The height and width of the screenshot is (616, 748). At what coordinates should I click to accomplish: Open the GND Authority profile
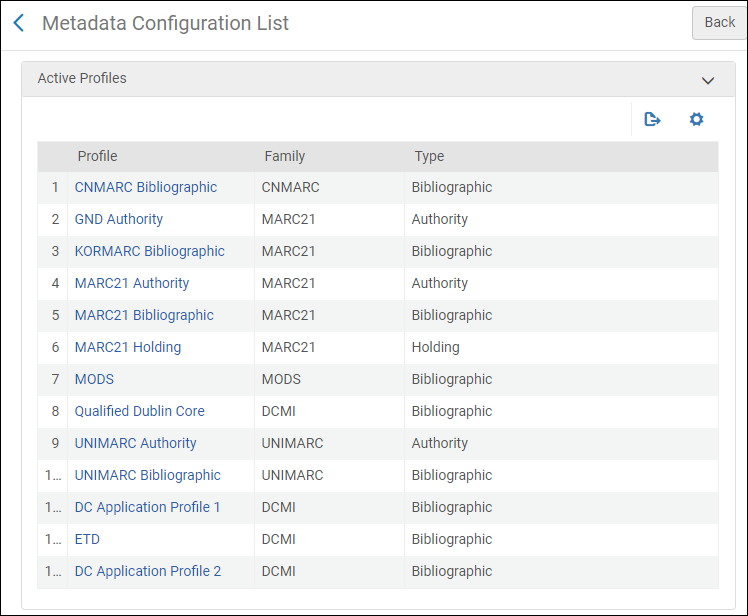click(x=119, y=219)
